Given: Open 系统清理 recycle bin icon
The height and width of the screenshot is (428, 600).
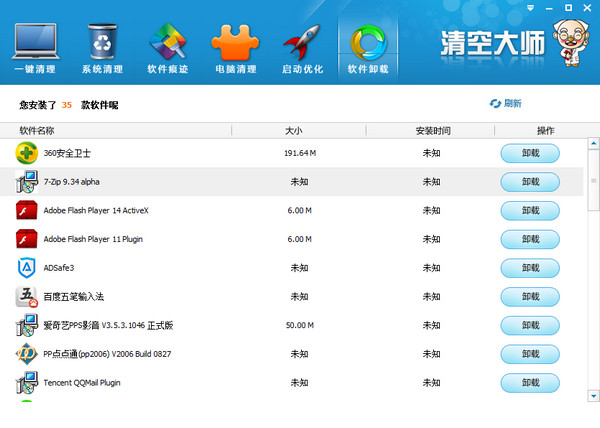Looking at the screenshot, I should pos(102,41).
